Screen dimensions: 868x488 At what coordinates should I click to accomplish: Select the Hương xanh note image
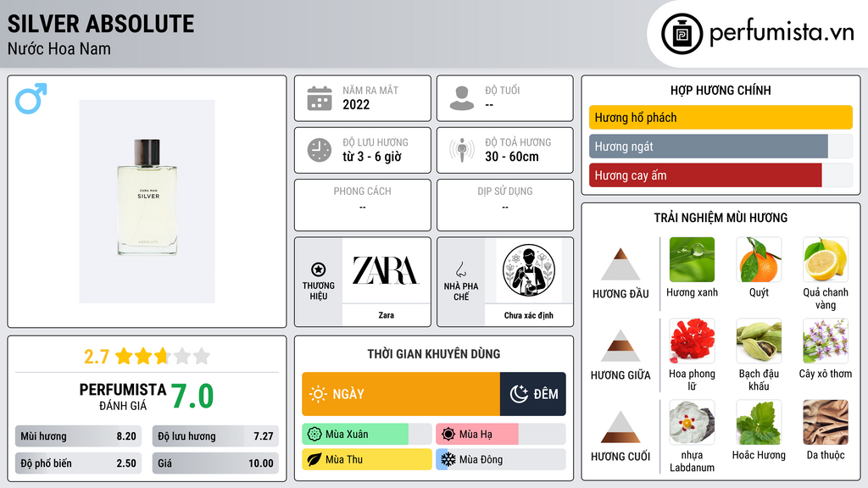(x=692, y=259)
